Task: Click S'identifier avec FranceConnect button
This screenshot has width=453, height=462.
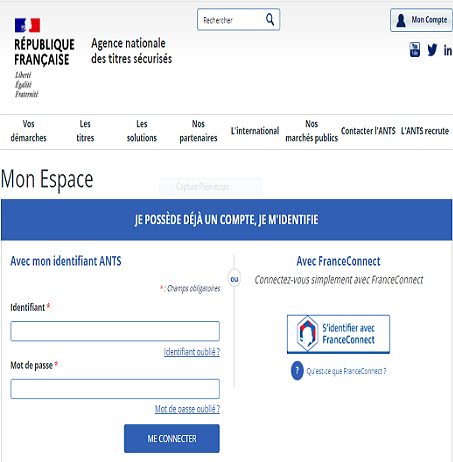Action: [338, 334]
